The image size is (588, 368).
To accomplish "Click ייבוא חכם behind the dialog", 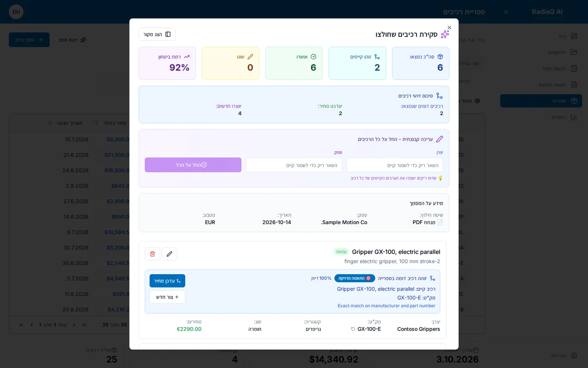I will (73, 40).
